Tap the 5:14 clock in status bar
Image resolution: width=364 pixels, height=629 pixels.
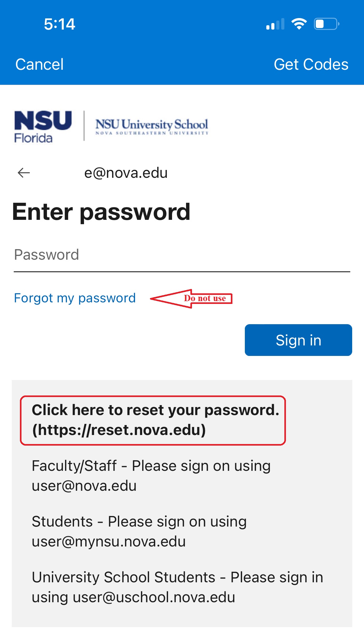(59, 24)
